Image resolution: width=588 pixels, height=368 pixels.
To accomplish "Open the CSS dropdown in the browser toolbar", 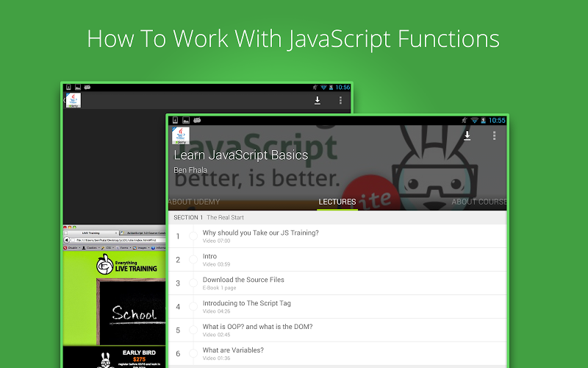I will pos(108,248).
